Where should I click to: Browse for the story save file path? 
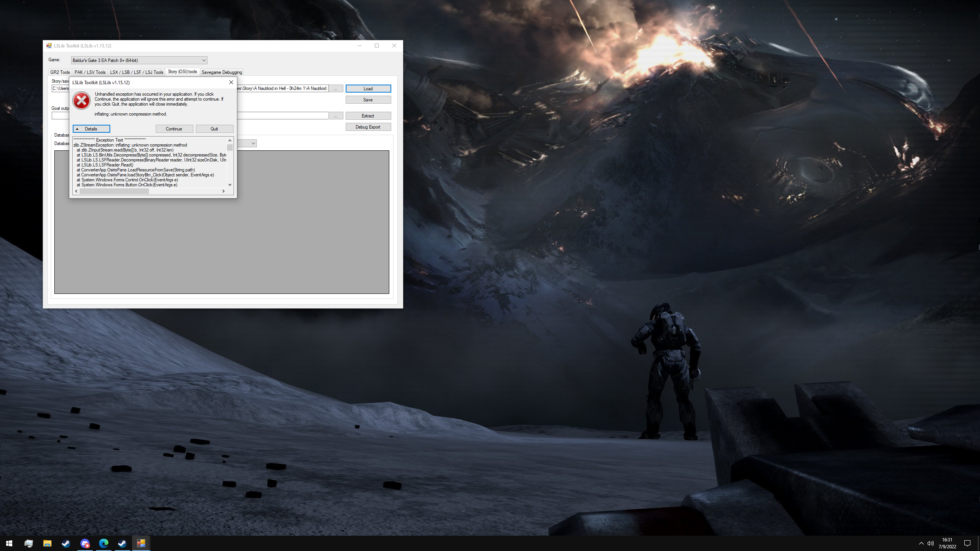tap(336, 89)
